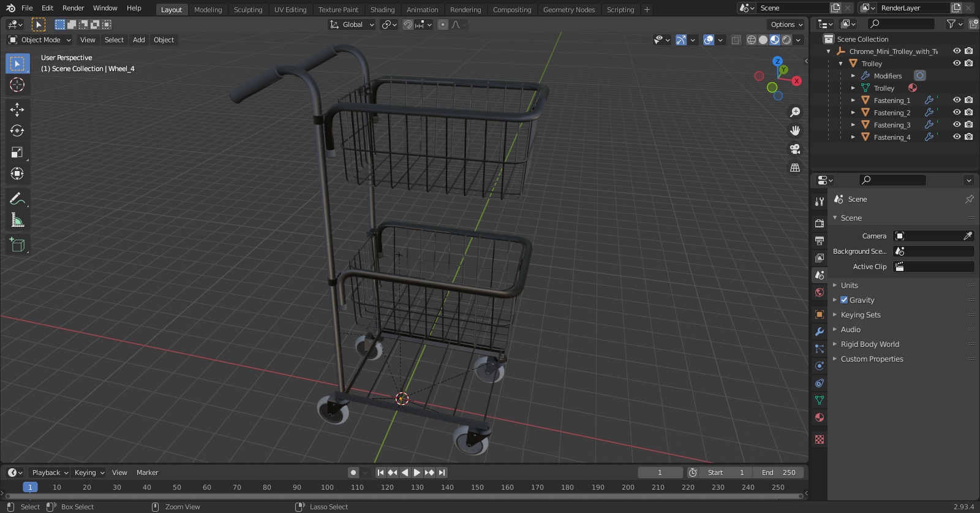Open the Material properties tab
This screenshot has height=513, width=980.
pyautogui.click(x=820, y=417)
